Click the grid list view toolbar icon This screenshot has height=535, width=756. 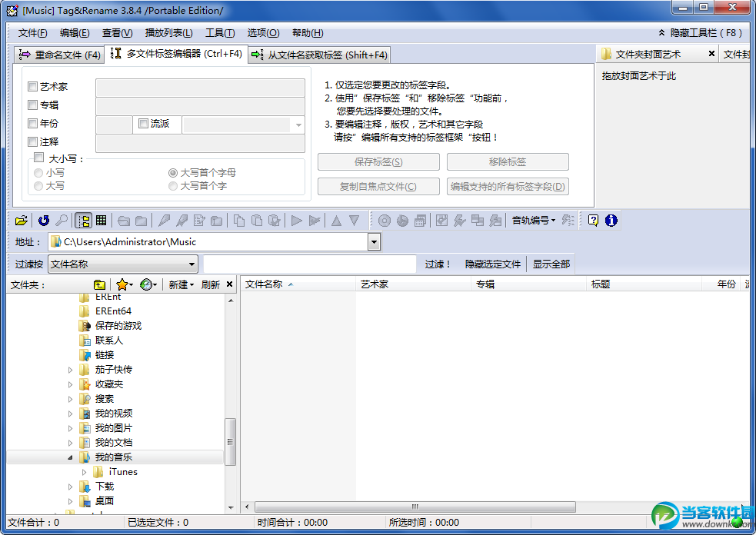[102, 221]
